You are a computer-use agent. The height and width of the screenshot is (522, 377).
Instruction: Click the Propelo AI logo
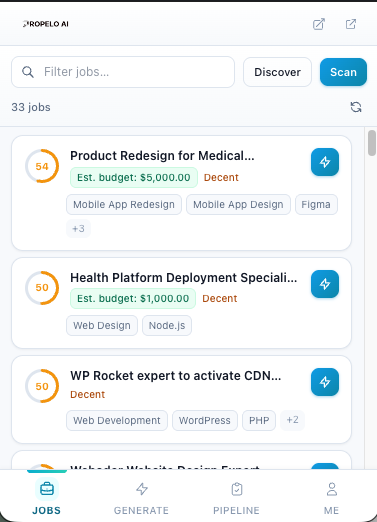tap(45, 24)
